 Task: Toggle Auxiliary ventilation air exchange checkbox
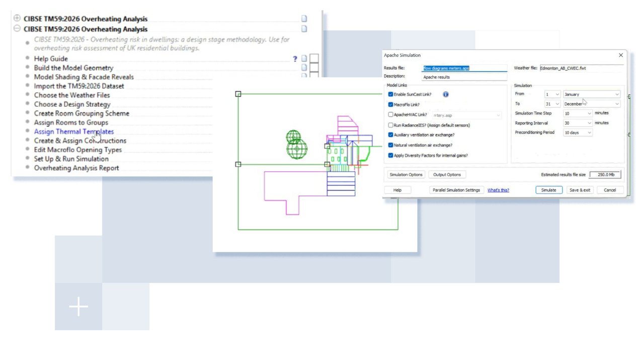pyautogui.click(x=391, y=135)
